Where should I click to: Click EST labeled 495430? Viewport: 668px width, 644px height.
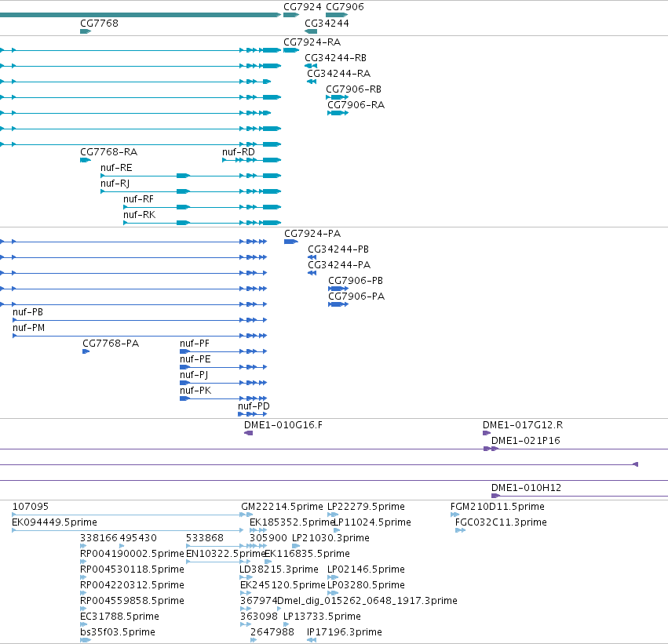click(x=137, y=538)
